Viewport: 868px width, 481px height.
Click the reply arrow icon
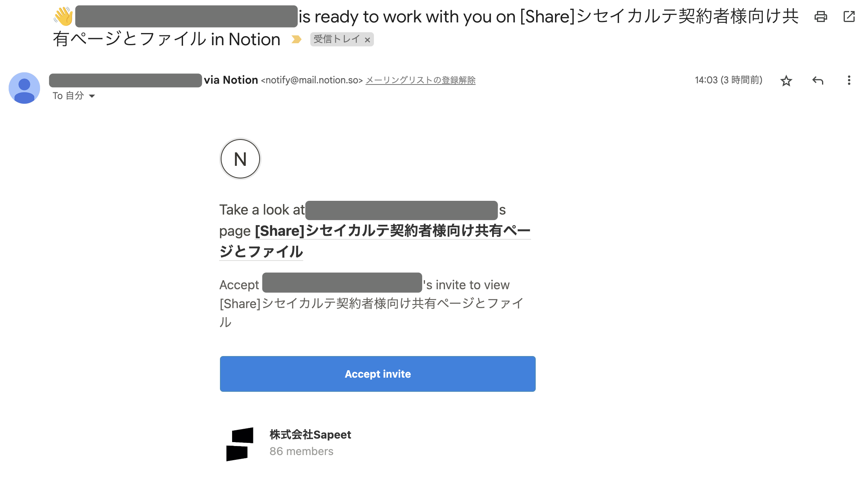tap(818, 81)
